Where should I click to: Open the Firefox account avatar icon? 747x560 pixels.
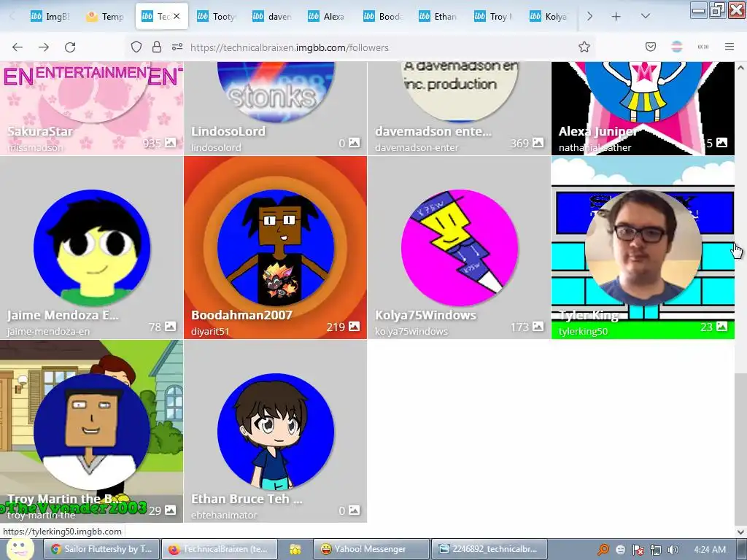pos(677,47)
